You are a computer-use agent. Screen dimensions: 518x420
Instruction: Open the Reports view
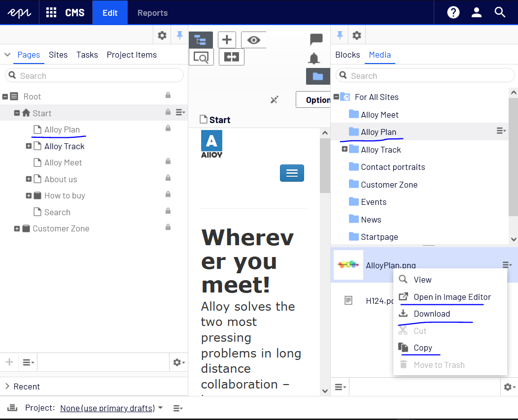pyautogui.click(x=152, y=13)
